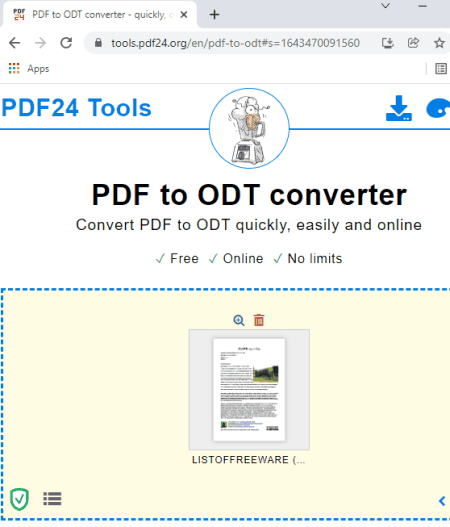
Task: Reload the PDF24 page
Action: click(66, 43)
